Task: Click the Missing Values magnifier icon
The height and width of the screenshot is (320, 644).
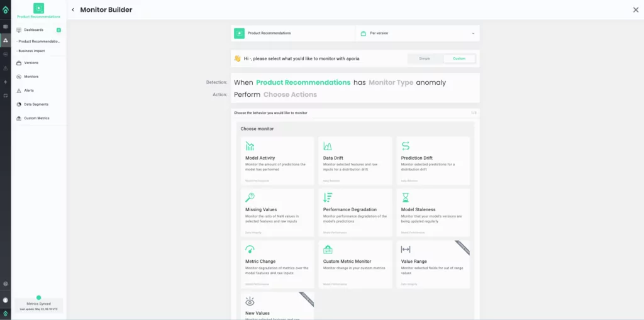Action: click(x=250, y=197)
